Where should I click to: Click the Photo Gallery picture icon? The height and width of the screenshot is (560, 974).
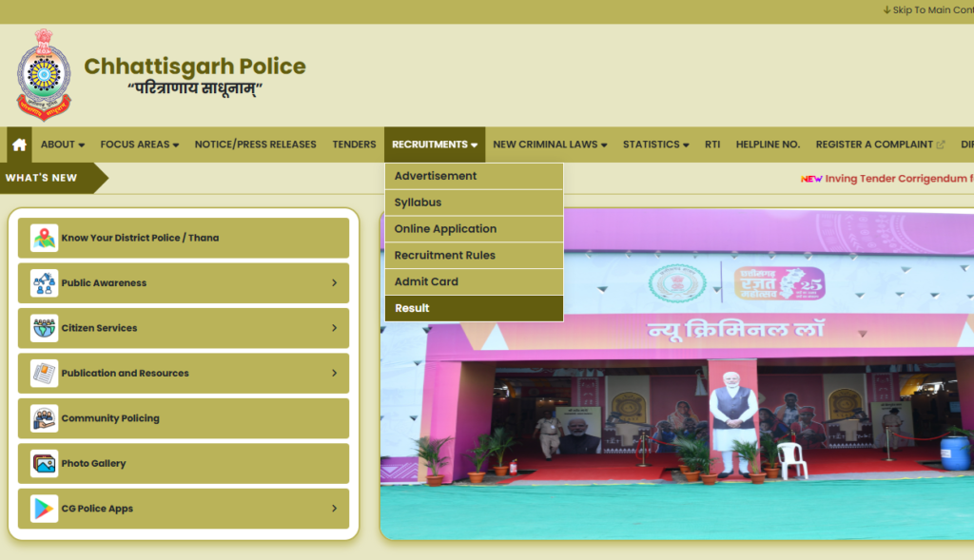coord(43,463)
